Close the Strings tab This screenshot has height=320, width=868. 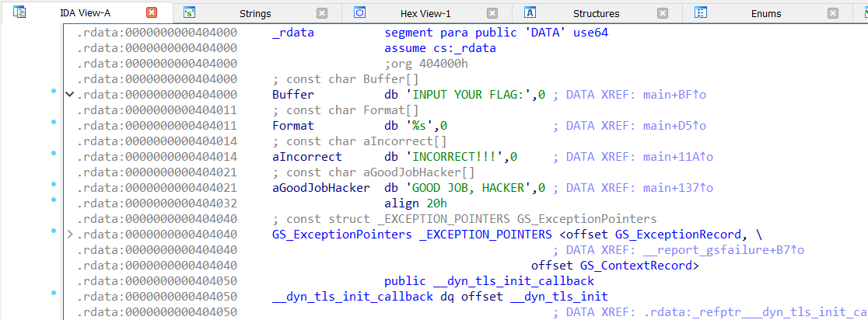click(x=322, y=13)
